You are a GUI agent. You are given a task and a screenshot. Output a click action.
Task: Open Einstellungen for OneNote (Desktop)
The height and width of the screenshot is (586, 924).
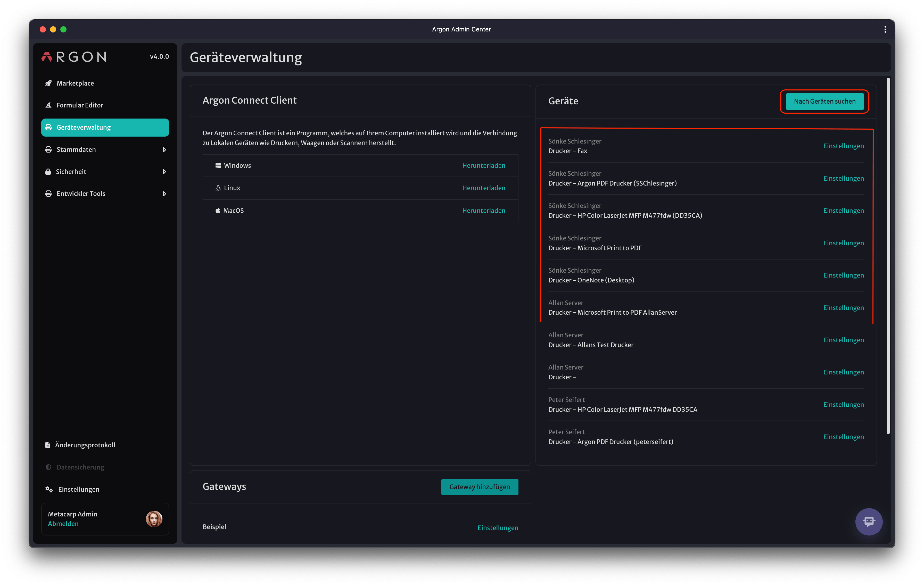click(x=843, y=275)
